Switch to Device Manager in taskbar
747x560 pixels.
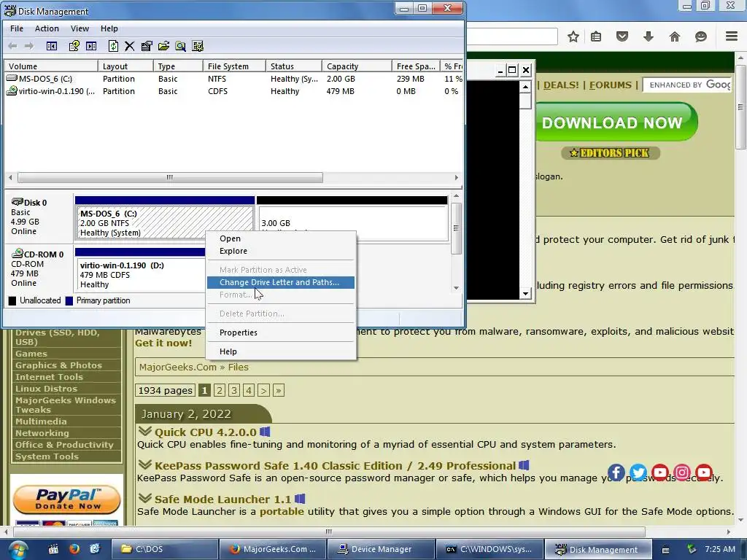381,549
